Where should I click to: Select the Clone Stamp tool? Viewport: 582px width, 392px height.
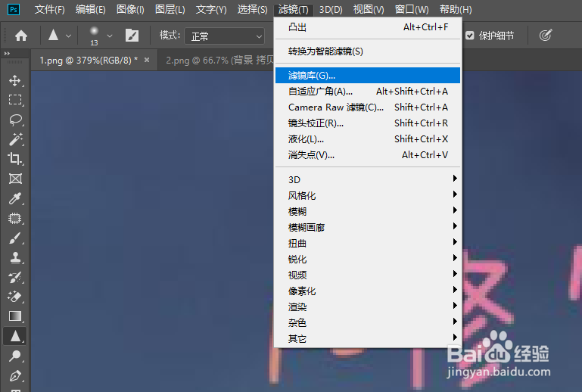point(15,257)
